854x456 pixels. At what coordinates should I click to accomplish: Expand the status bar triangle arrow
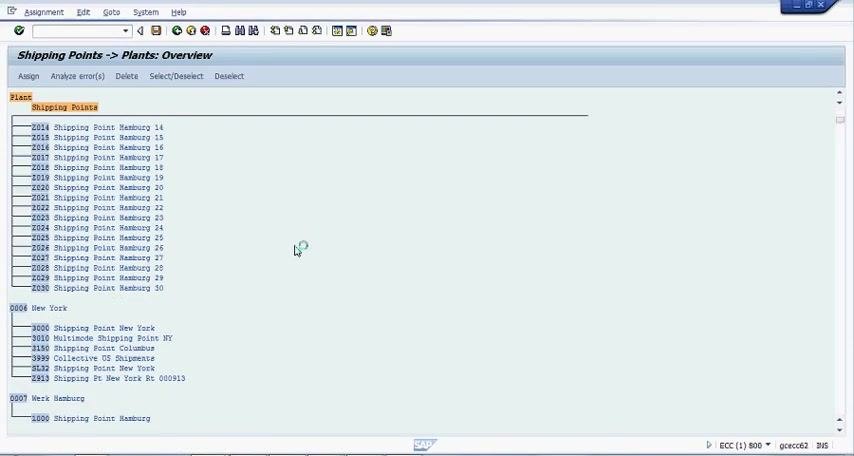click(709, 445)
